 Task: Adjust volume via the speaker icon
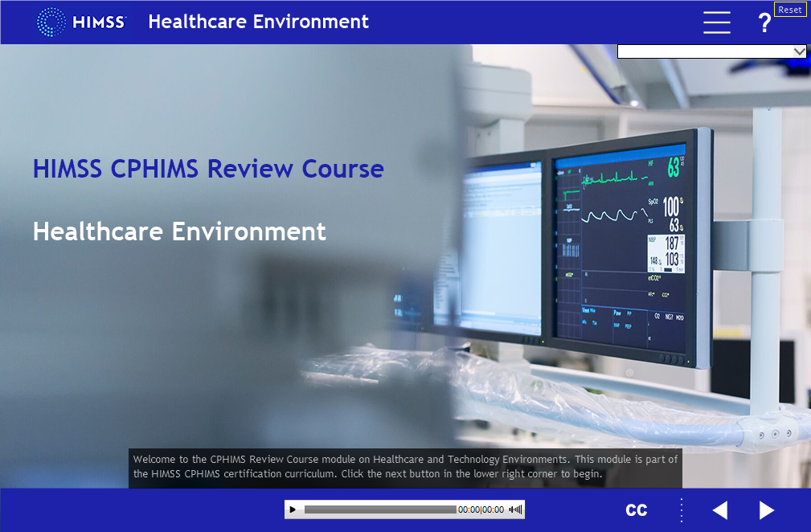[x=515, y=509]
